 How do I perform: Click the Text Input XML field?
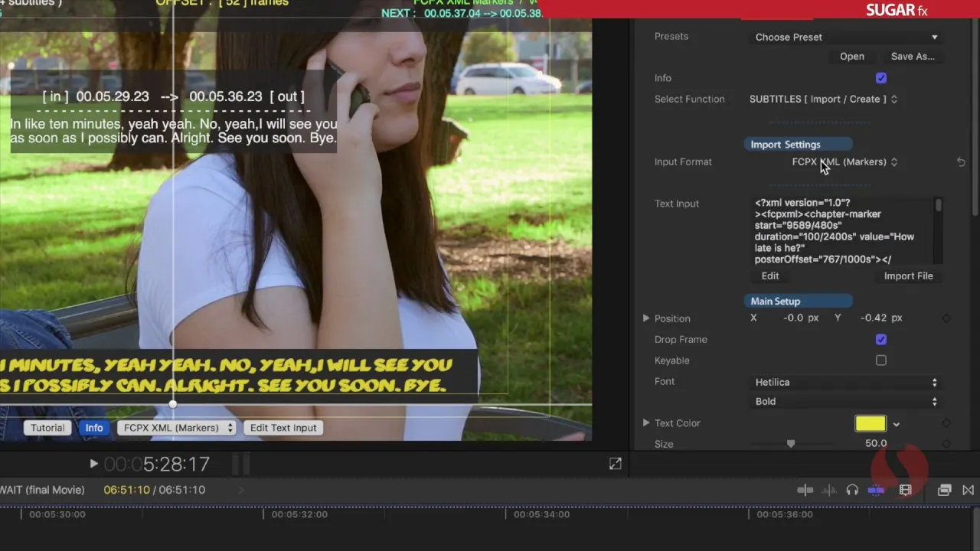(x=842, y=231)
